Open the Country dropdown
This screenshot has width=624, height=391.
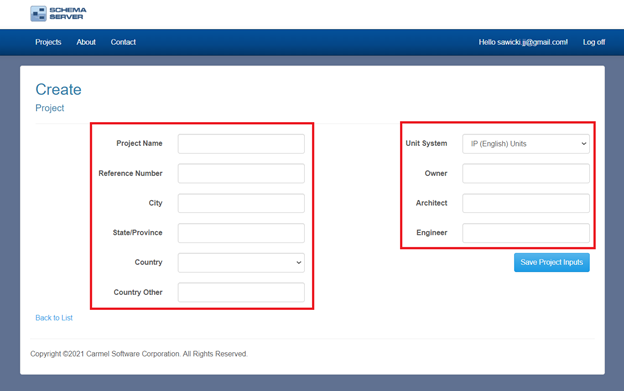pyautogui.click(x=241, y=263)
